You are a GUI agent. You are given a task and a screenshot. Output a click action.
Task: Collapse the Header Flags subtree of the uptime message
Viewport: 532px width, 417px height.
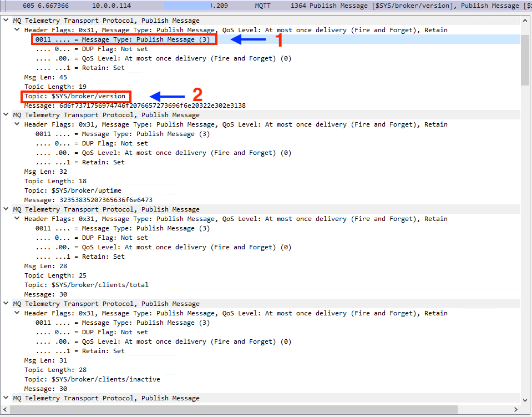pyautogui.click(x=16, y=124)
